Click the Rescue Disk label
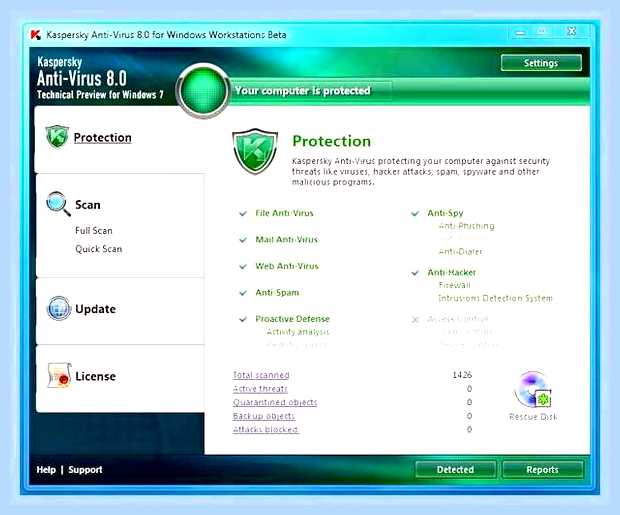 (x=533, y=417)
